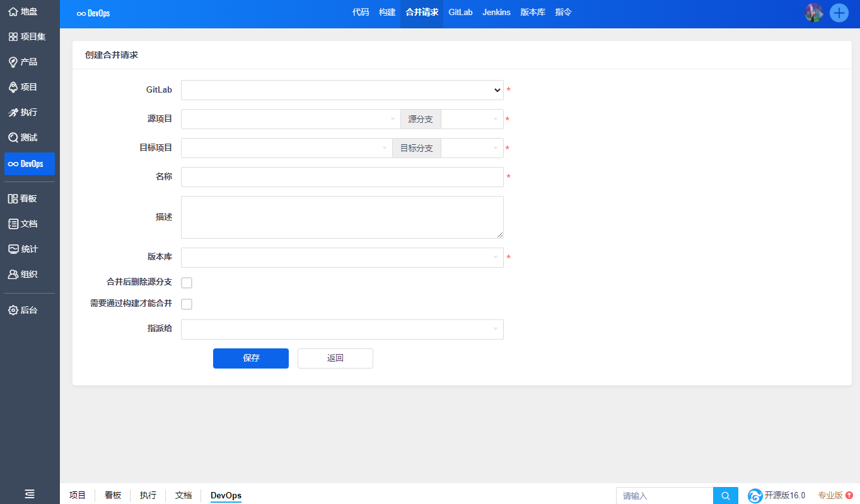860x504 pixels.
Task: Open the 地盘 home icon in sidebar
Action: 13,11
